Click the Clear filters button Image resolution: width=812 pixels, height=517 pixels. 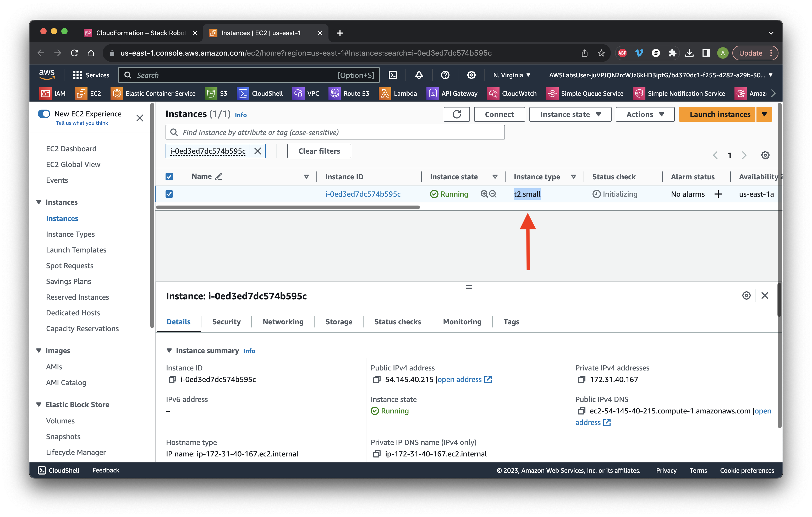[319, 151]
